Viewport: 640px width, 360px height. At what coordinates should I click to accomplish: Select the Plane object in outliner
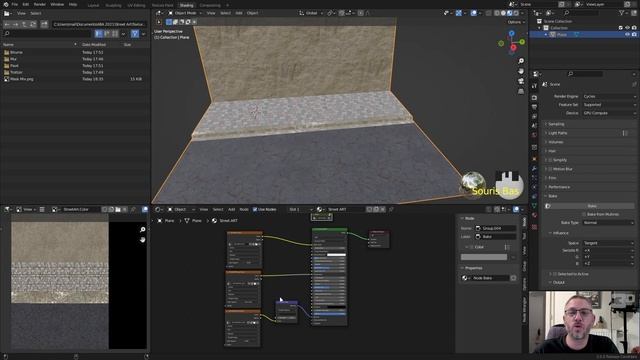[x=562, y=35]
